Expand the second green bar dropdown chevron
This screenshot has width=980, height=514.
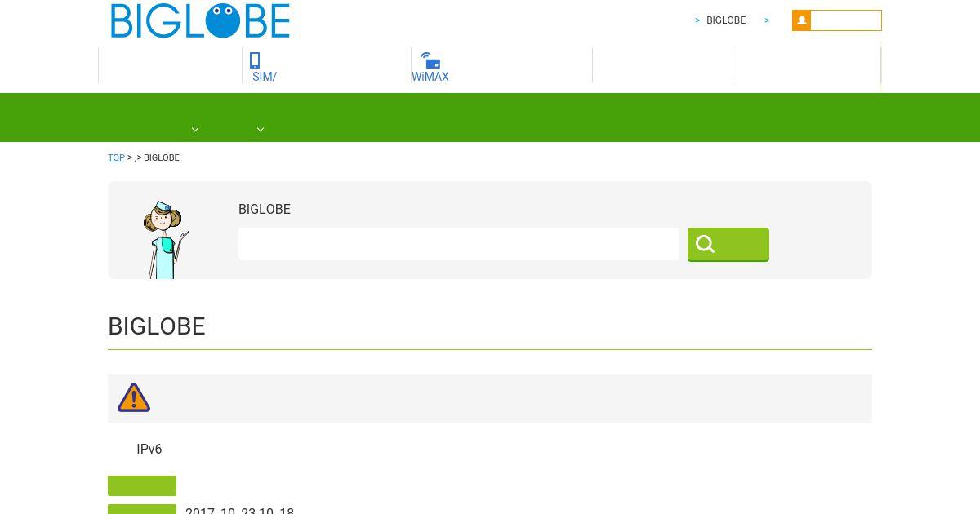pyautogui.click(x=261, y=129)
